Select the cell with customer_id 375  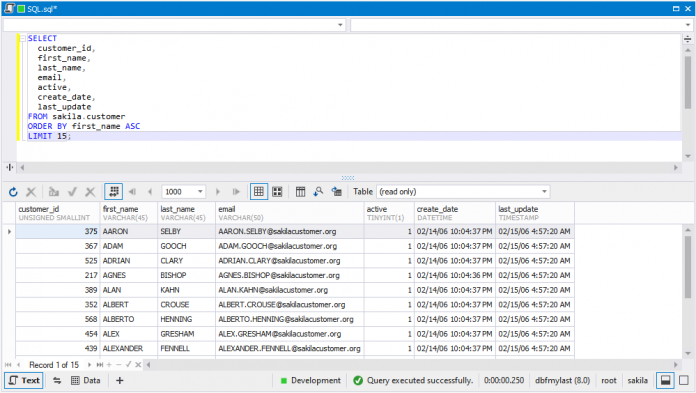[x=58, y=231]
